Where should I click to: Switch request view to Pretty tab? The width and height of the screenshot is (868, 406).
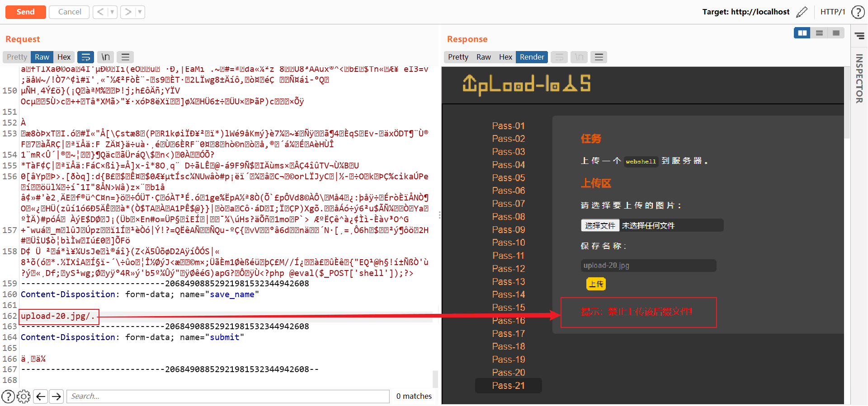coord(17,57)
